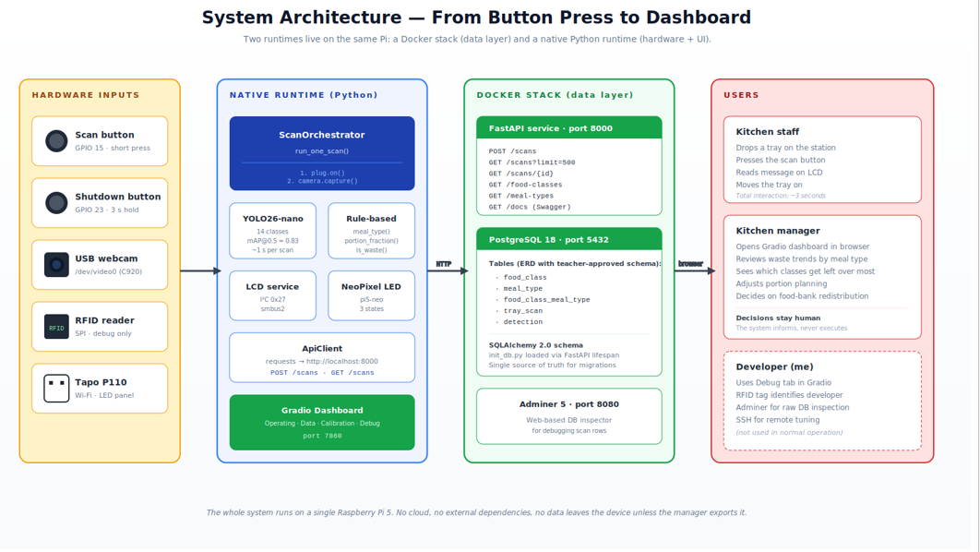Select the YOLO26-nano card

click(272, 231)
